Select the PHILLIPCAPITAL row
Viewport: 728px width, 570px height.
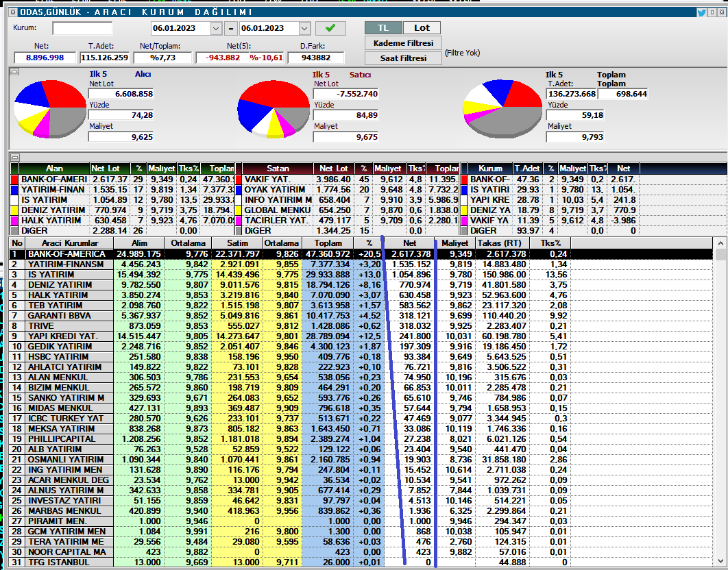(x=361, y=438)
